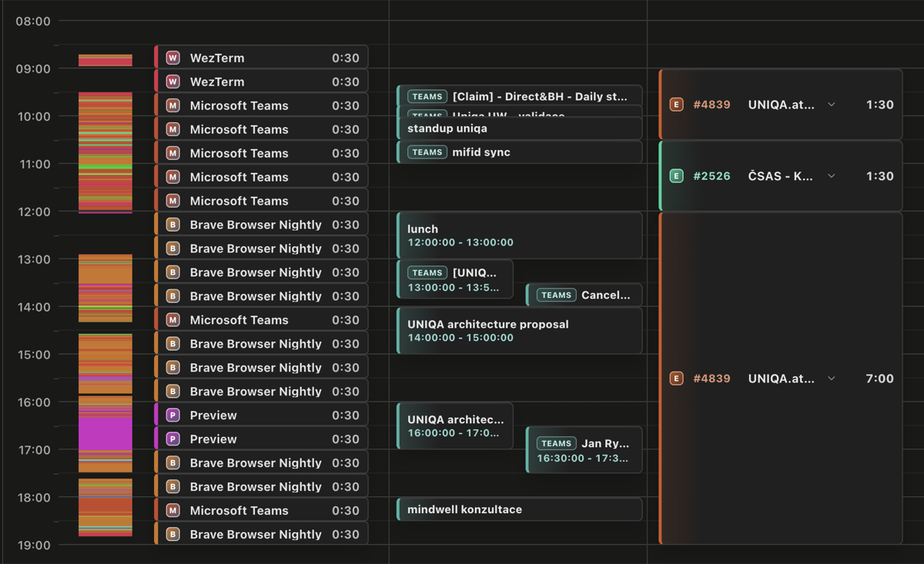Screen dimensions: 924x564
Task: Click the M icon on the Microsoft Teams row beside mindwell konzultace
Action: point(173,511)
